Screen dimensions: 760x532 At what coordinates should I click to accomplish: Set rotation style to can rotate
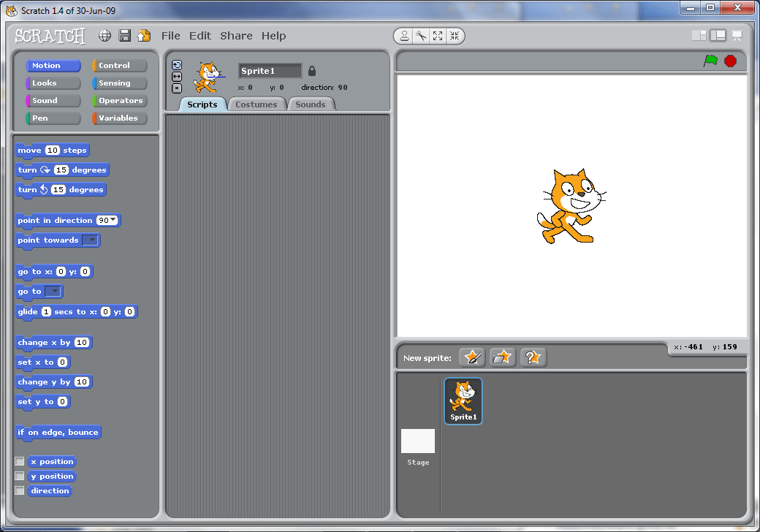[177, 65]
